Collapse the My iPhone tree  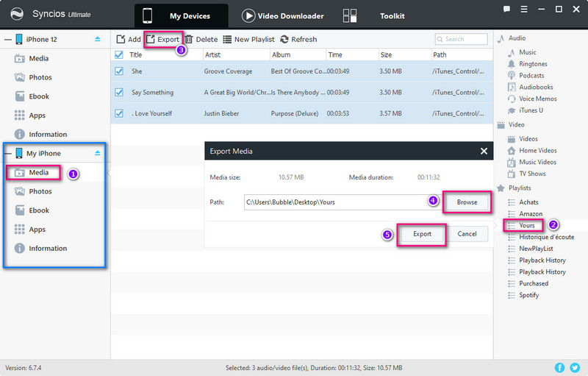point(7,153)
